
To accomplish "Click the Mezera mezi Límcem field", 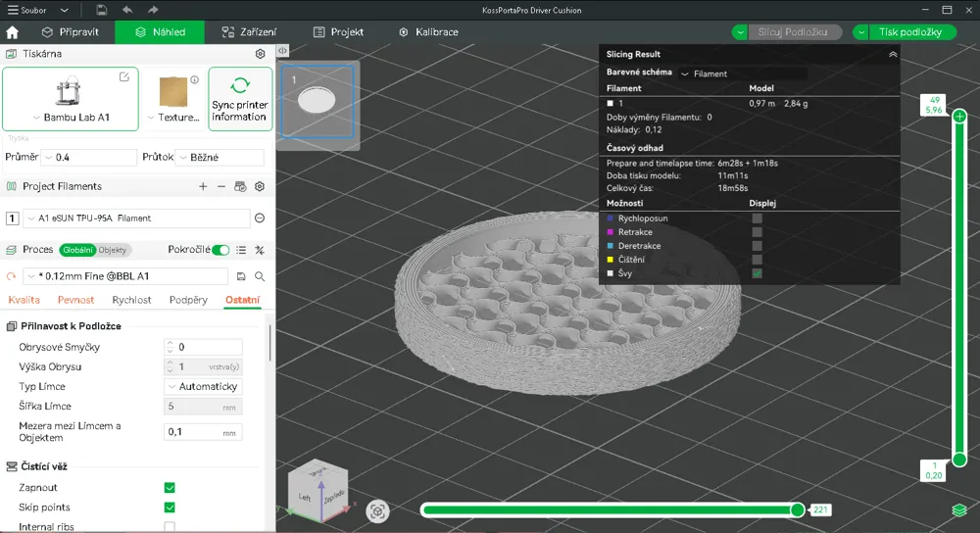I will point(203,432).
